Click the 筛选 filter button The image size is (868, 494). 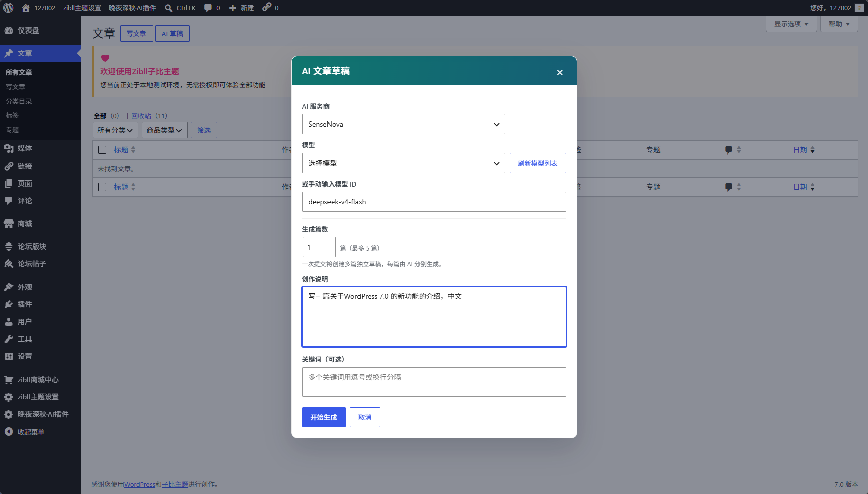pos(204,130)
